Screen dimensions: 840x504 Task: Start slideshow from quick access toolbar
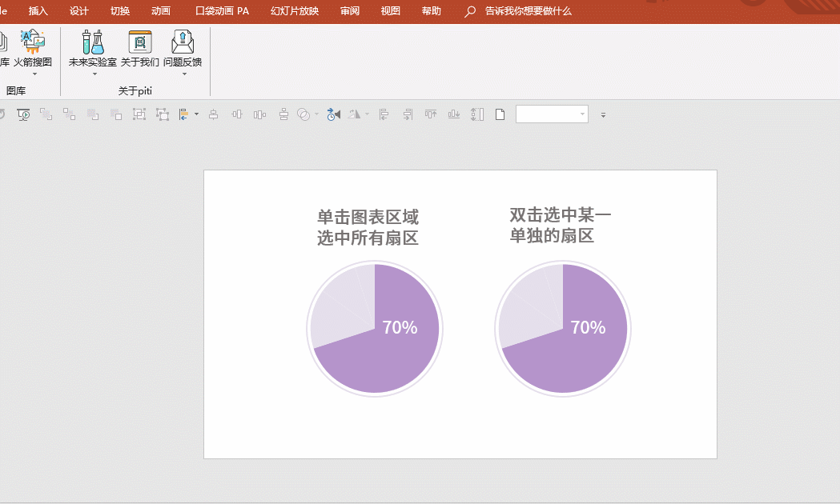pyautogui.click(x=23, y=114)
